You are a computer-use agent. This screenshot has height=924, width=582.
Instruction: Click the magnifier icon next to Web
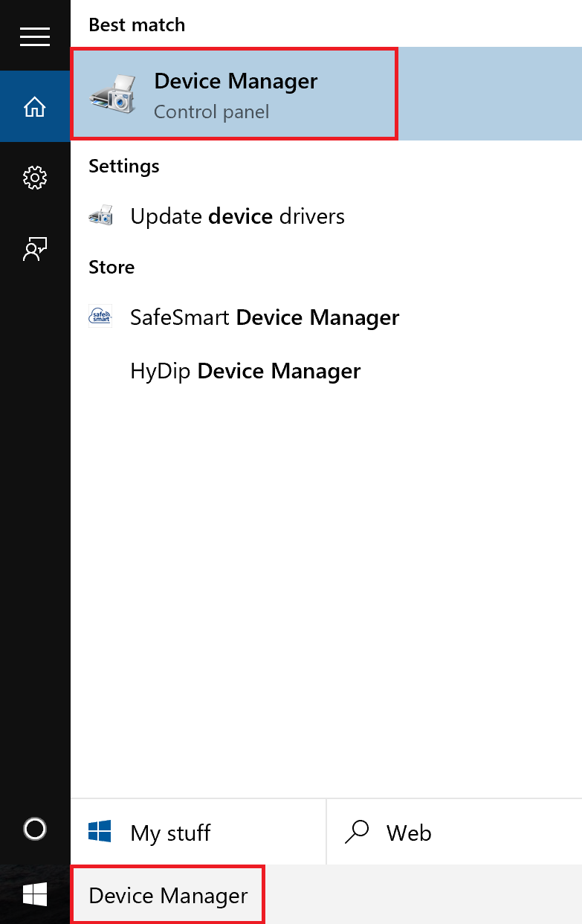(357, 832)
